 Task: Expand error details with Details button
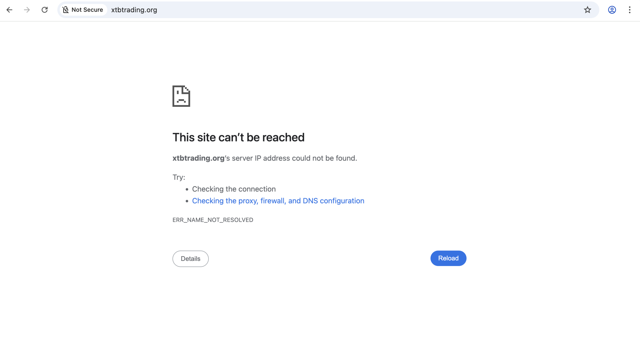point(190,258)
